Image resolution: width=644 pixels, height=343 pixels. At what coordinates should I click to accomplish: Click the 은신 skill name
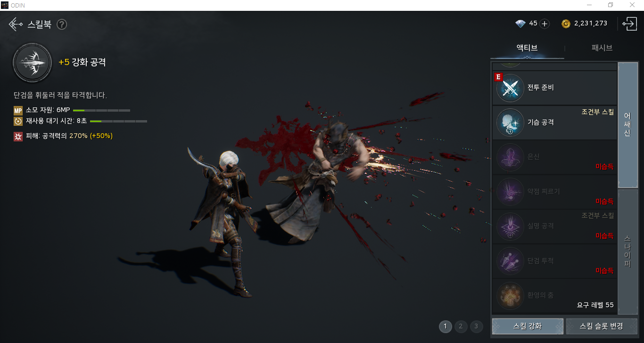534,157
